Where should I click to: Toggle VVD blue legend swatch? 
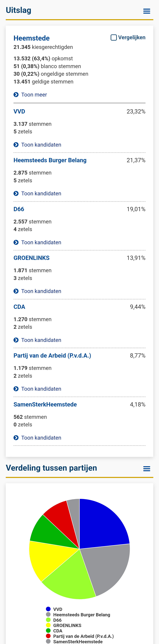[x=48, y=609]
